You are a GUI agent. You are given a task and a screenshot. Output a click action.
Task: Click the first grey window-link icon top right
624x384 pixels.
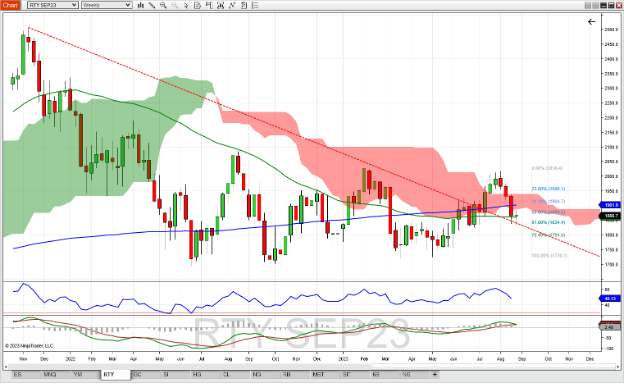coord(588,5)
